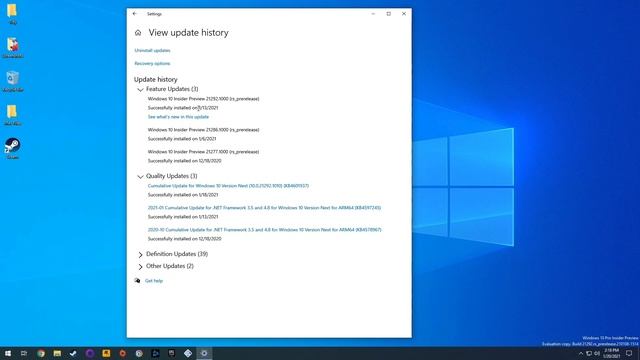640x360 pixels.
Task: Open the Recovery options link
Action: [152, 64]
